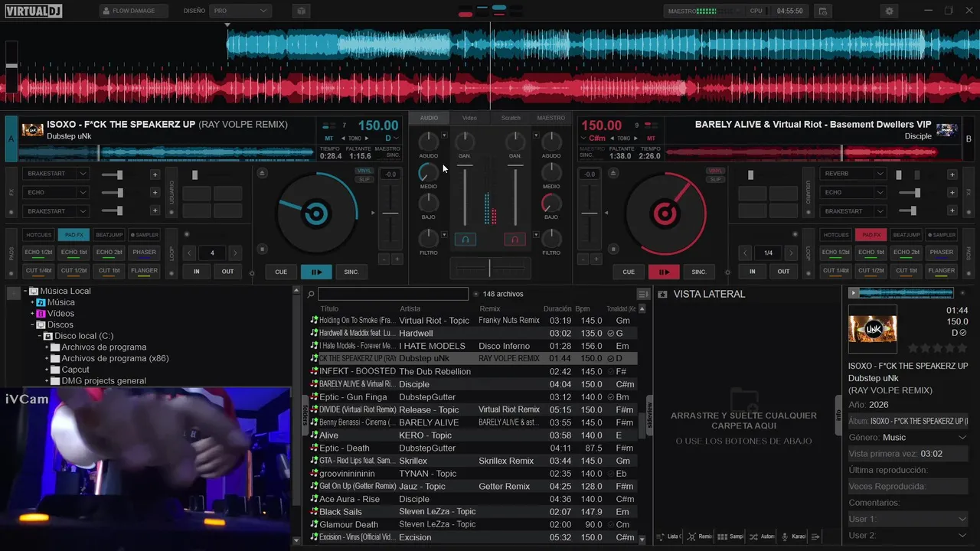
Task: Click plus next to deck B REVERB effect
Action: click(952, 174)
